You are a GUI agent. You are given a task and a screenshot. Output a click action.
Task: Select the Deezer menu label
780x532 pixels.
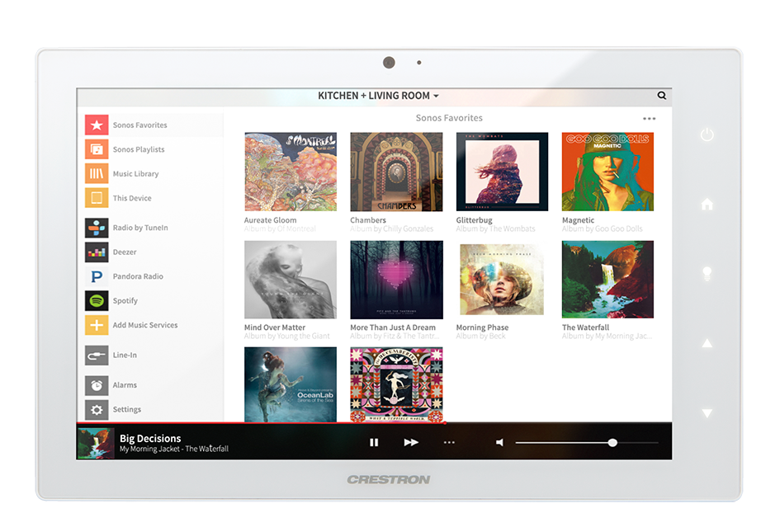(125, 252)
